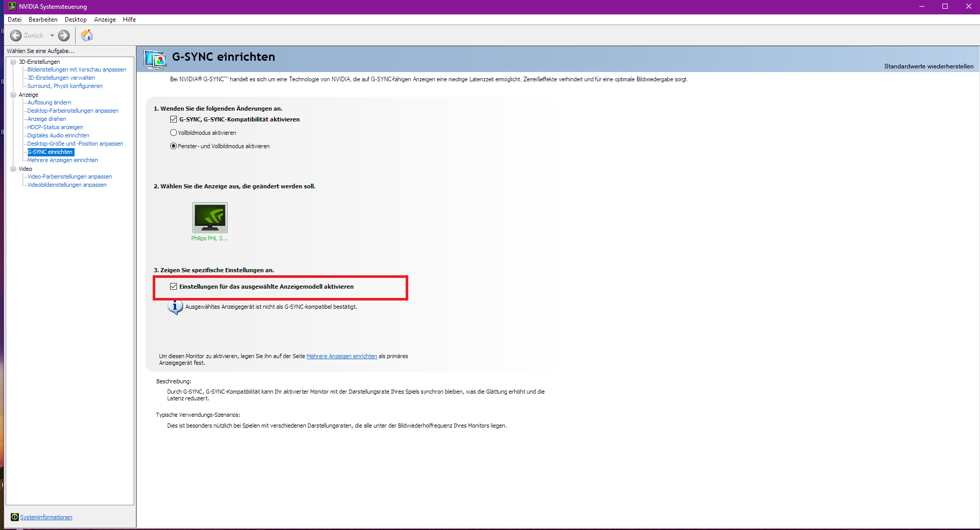The width and height of the screenshot is (980, 530).
Task: Open the Bearbeiten menu
Action: click(43, 20)
